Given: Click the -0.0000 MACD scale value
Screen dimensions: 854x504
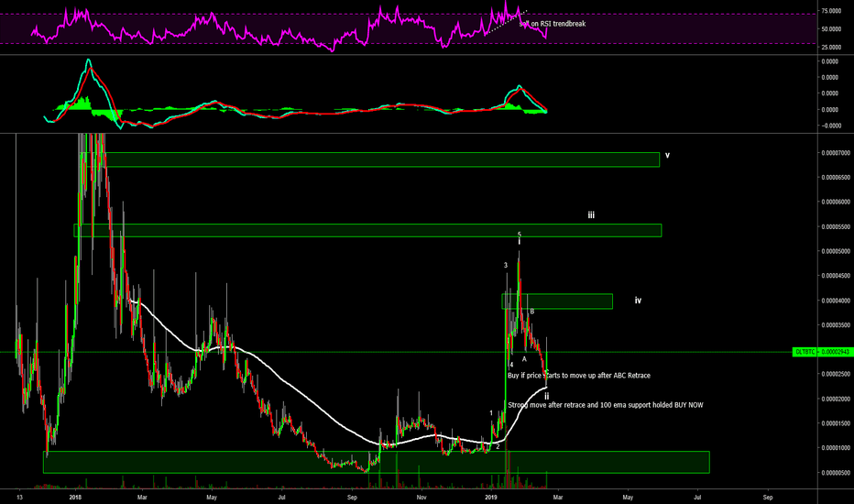Looking at the screenshot, I should 830,126.
